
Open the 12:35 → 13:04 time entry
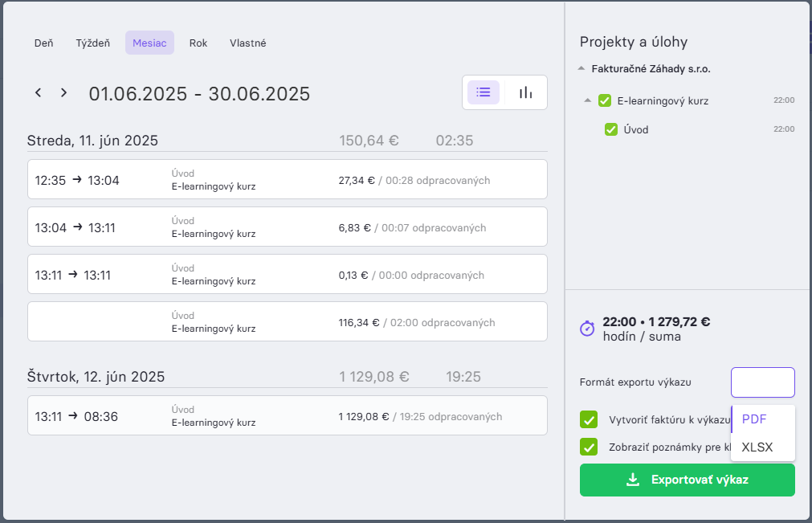[x=288, y=179]
